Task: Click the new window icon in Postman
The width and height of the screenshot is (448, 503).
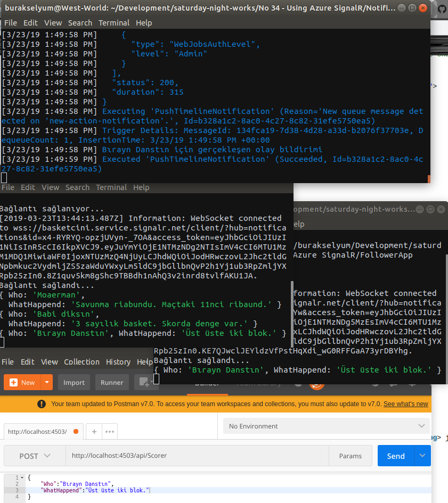Action: point(142,382)
